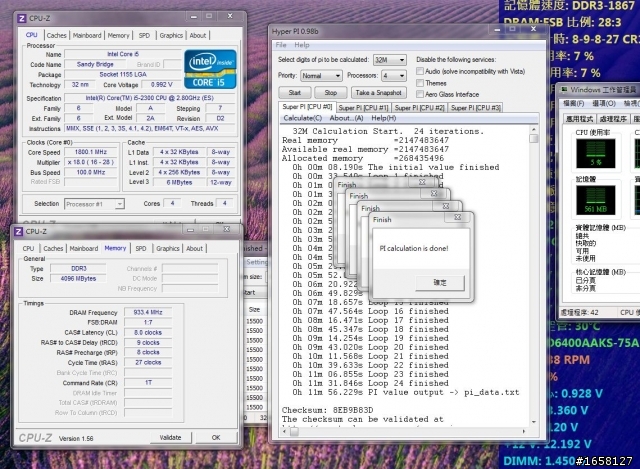Open the first menu in Task Manager
Viewport: 640px width, 469px height.
(x=573, y=104)
